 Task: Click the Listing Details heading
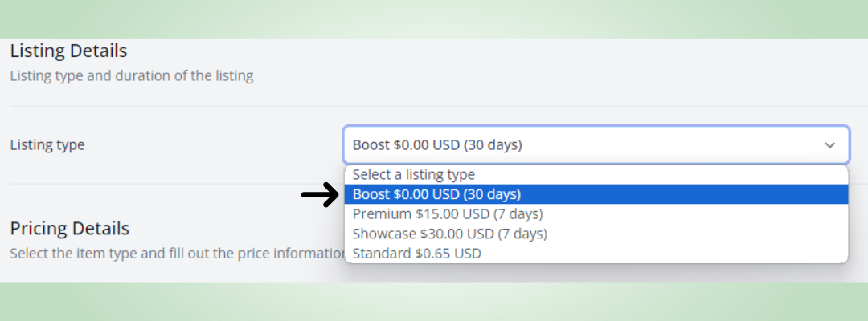point(68,51)
